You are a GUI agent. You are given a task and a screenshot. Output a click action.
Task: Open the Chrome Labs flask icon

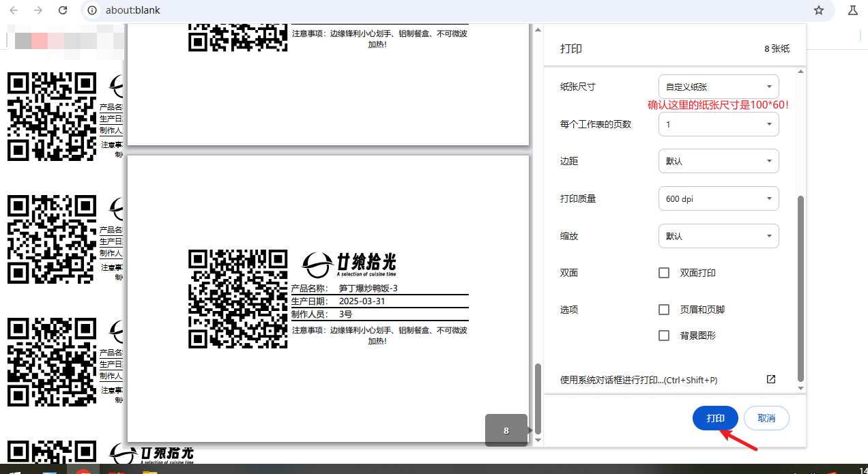coord(852,10)
